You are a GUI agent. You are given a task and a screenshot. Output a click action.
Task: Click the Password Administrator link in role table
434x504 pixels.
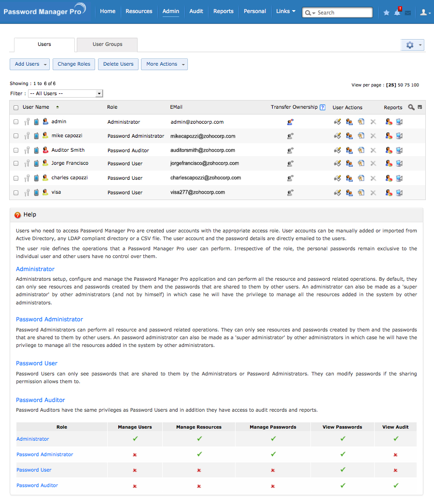coord(44,455)
